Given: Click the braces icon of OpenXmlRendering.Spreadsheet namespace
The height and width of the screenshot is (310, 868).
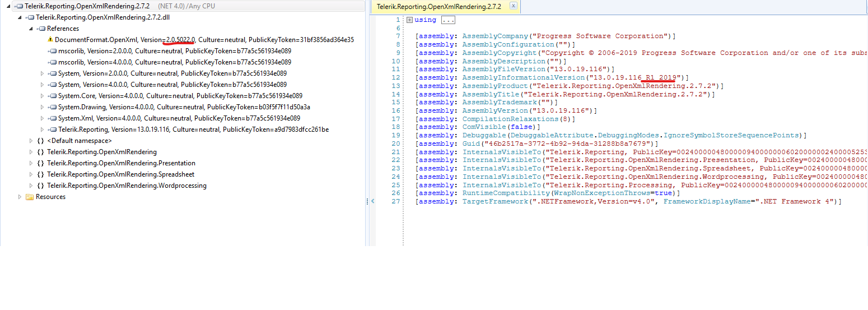Looking at the screenshot, I should point(41,174).
